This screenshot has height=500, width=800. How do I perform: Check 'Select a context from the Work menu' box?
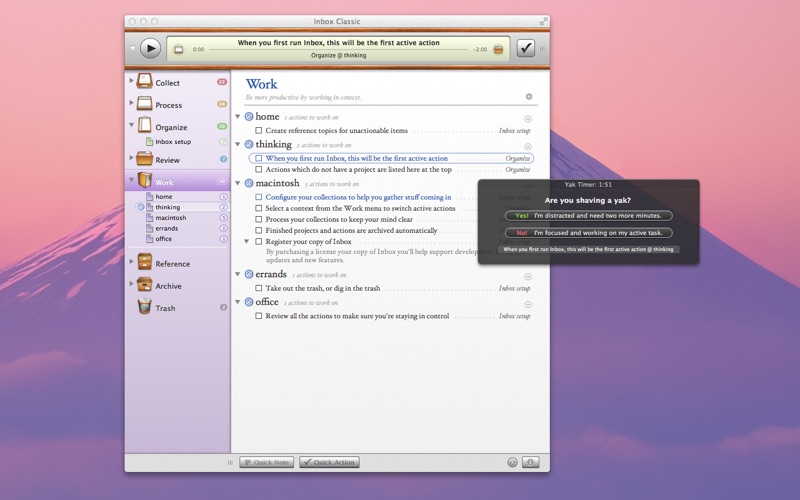259,208
